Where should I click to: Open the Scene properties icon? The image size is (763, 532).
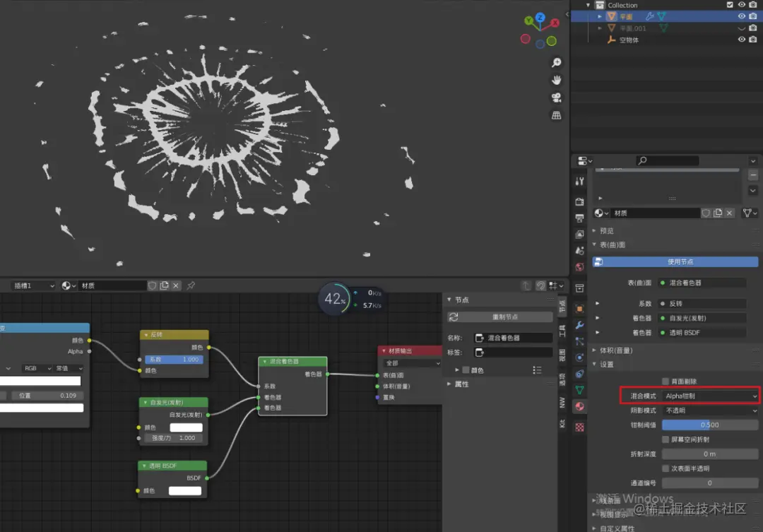point(579,251)
